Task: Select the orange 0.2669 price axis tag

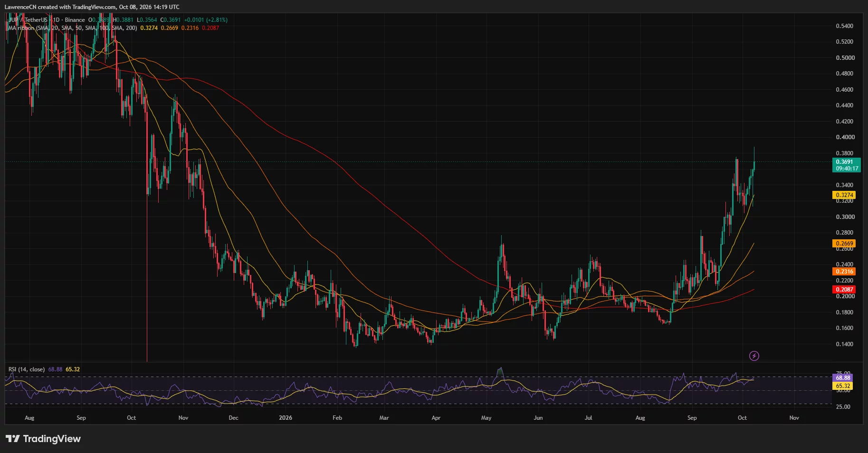Action: (x=844, y=244)
